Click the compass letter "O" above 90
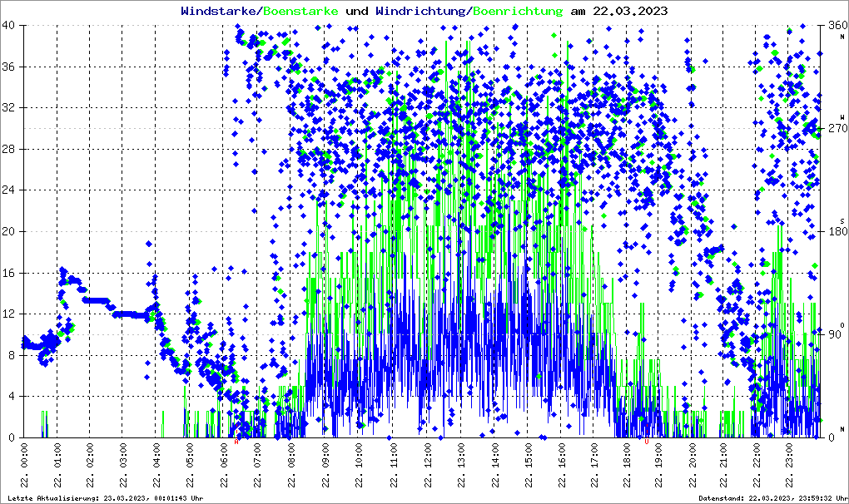The image size is (849, 504). [x=842, y=324]
